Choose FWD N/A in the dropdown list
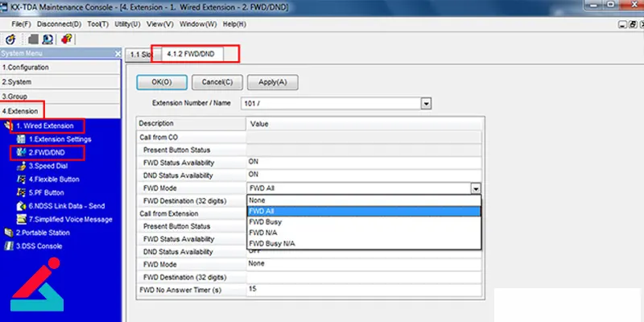 pos(364,233)
